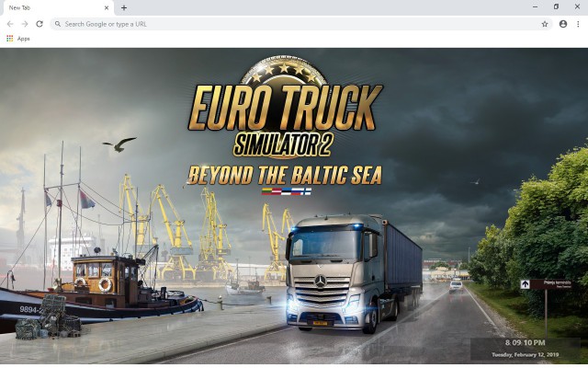Click the search magnifier icon in address bar

(58, 24)
